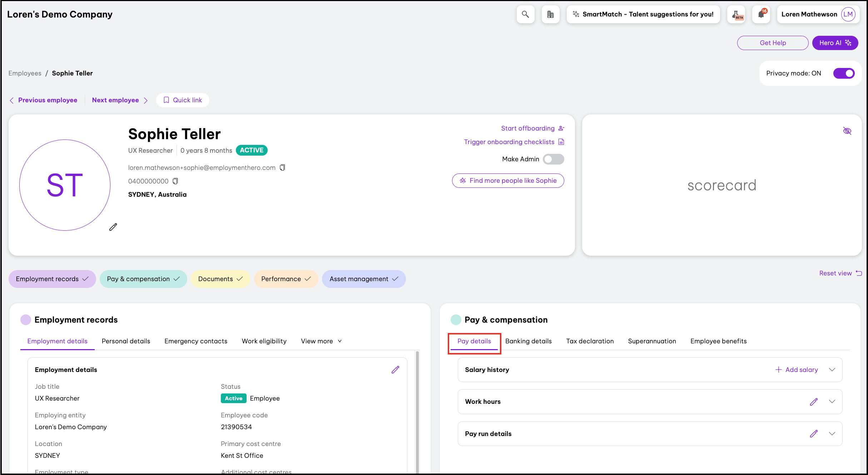Copy the employee email address
The width and height of the screenshot is (868, 475).
pyautogui.click(x=282, y=168)
